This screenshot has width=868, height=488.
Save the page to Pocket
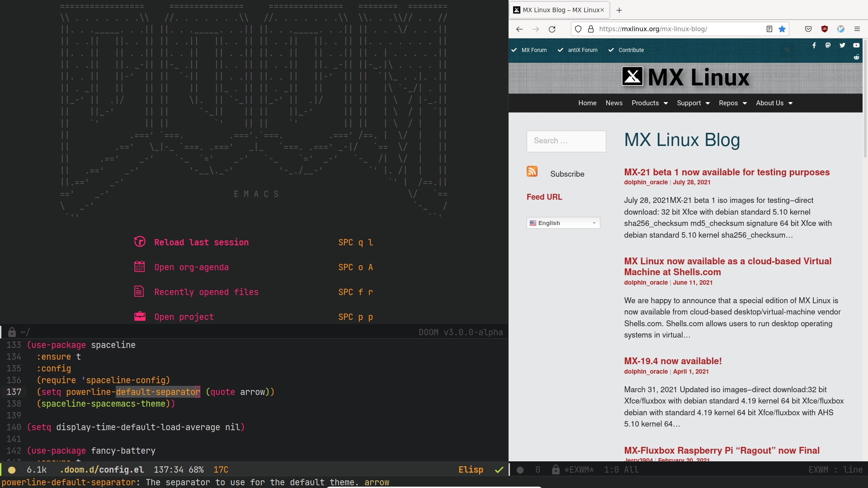[x=808, y=28]
